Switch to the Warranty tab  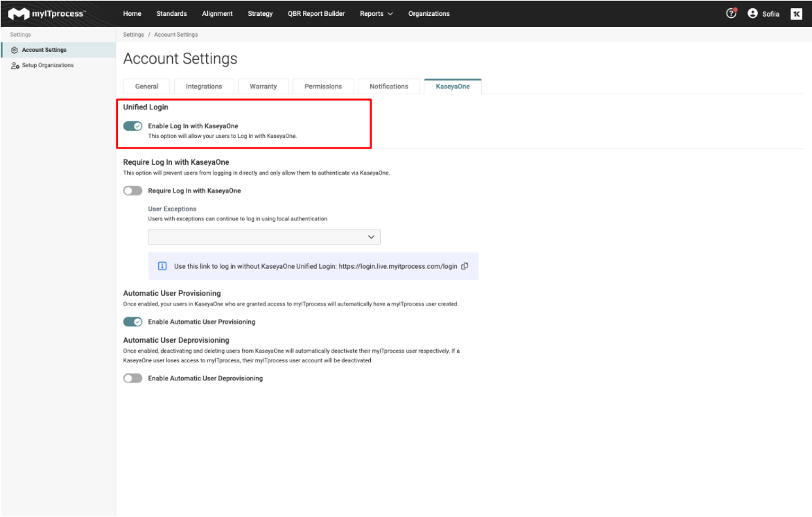[x=263, y=87]
